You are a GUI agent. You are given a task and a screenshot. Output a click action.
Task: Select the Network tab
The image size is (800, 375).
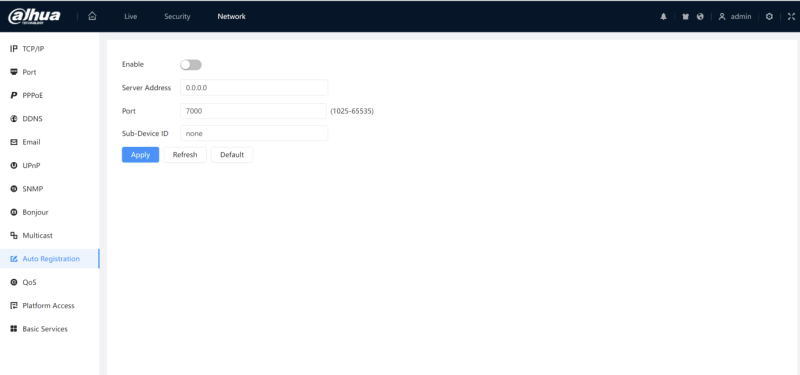(232, 16)
